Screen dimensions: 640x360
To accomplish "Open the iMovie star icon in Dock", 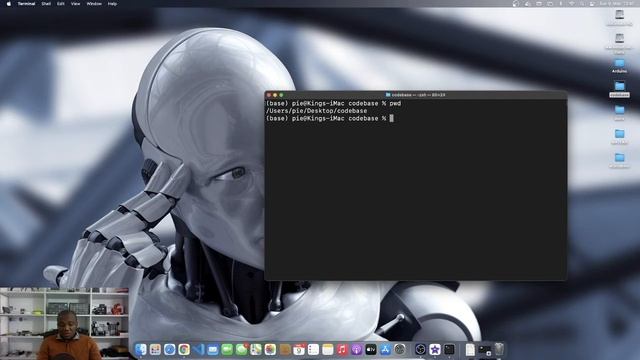I will (x=435, y=349).
